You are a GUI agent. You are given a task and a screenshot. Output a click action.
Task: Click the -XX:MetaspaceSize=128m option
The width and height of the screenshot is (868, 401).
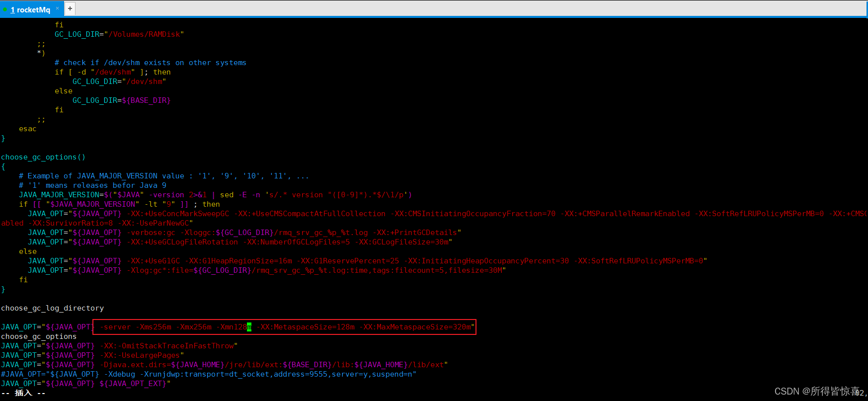[x=306, y=327]
